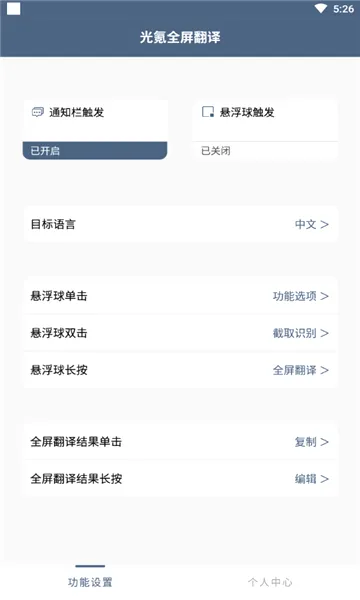360x600 pixels.
Task: Toggle the 通知栏触发 card
Action: point(95,130)
